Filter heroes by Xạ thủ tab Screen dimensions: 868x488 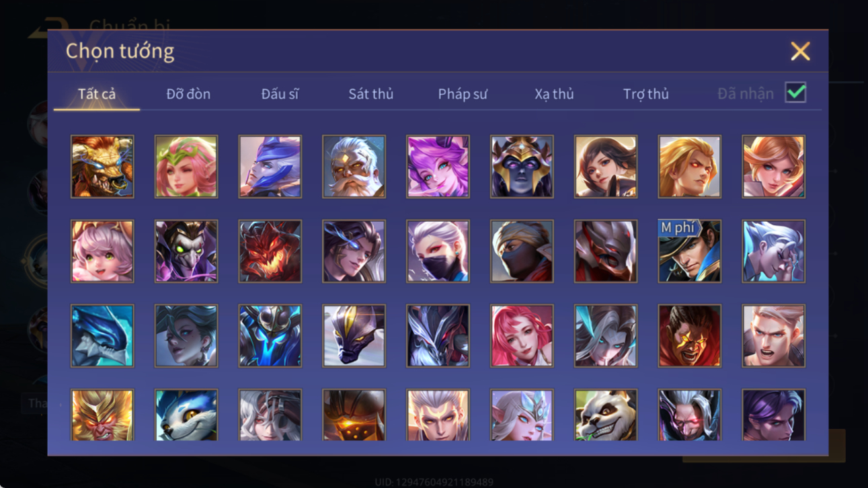pos(554,94)
